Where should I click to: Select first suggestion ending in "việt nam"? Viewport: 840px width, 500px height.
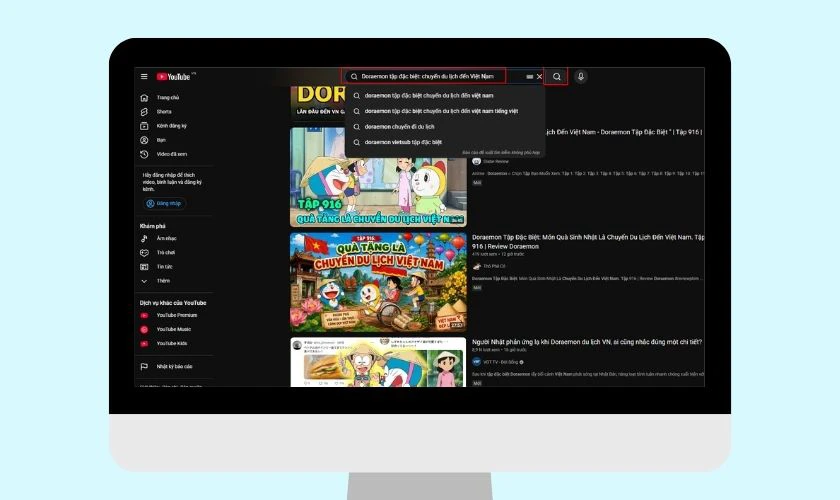click(445, 95)
